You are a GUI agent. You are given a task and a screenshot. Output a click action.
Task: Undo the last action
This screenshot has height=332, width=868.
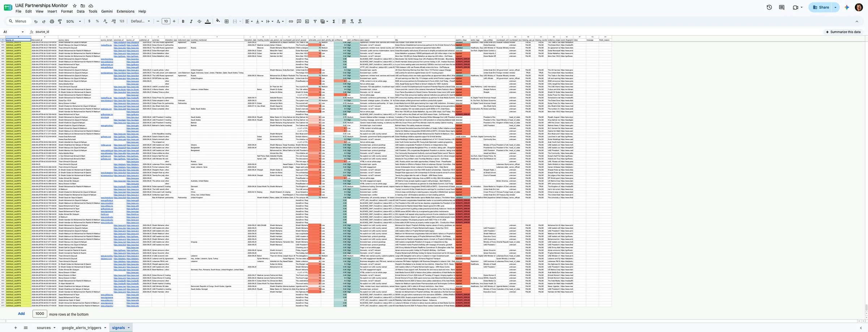point(36,21)
